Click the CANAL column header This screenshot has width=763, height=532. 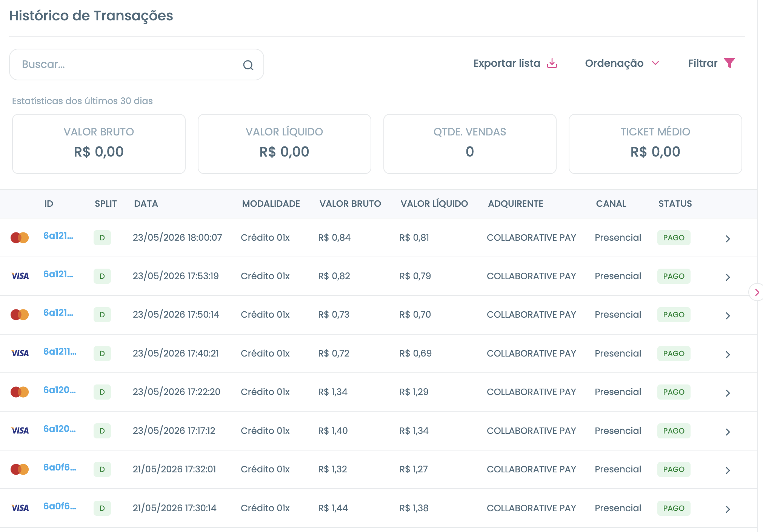click(x=611, y=204)
